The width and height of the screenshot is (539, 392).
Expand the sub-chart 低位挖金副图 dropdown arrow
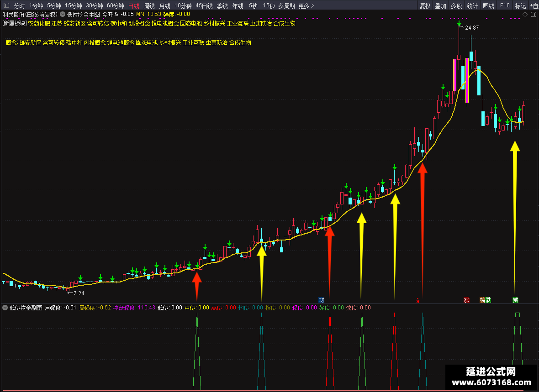[5, 308]
